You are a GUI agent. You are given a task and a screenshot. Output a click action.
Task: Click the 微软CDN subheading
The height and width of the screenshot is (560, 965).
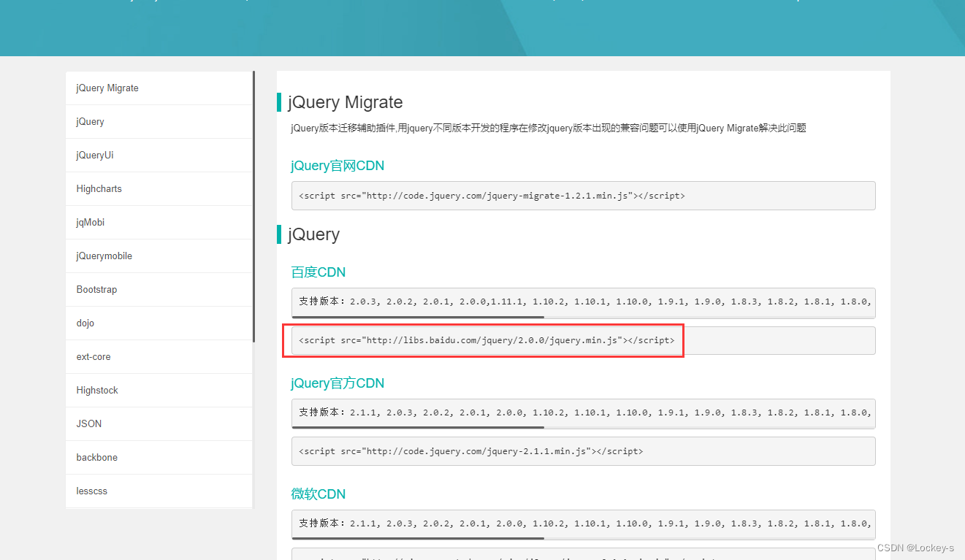click(x=319, y=494)
